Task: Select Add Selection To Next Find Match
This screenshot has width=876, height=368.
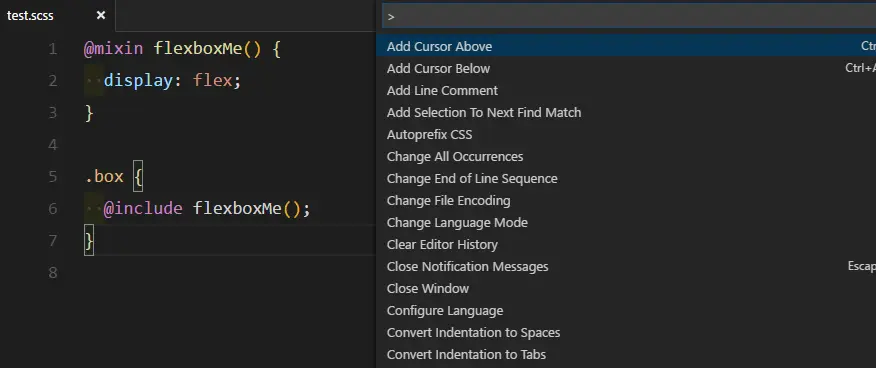Action: click(x=626, y=112)
